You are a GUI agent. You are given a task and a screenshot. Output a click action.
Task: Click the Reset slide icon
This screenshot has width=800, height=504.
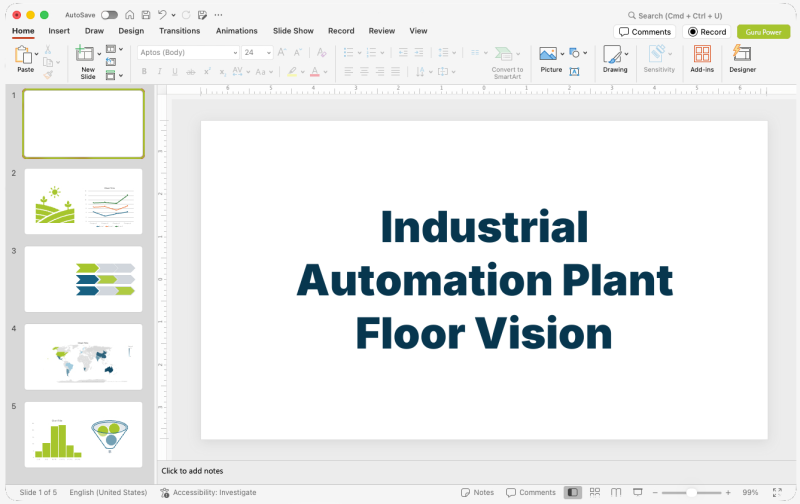111,62
